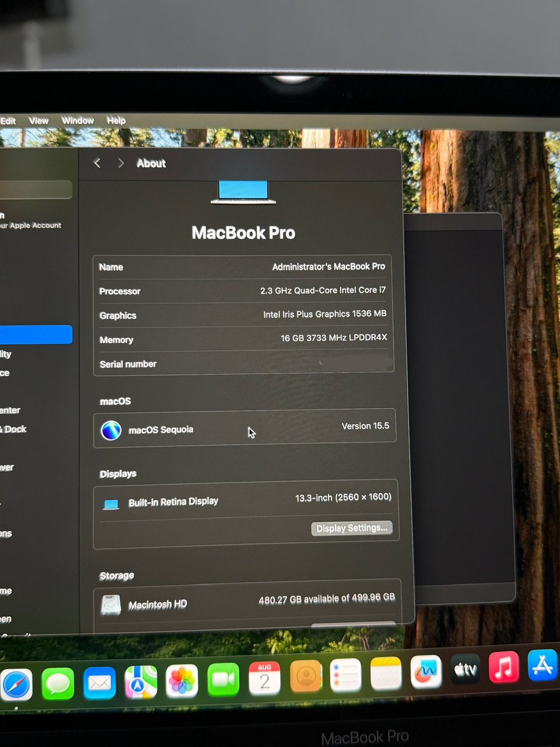Go back with the left chevron
Screen dimensions: 560x747
tap(97, 163)
